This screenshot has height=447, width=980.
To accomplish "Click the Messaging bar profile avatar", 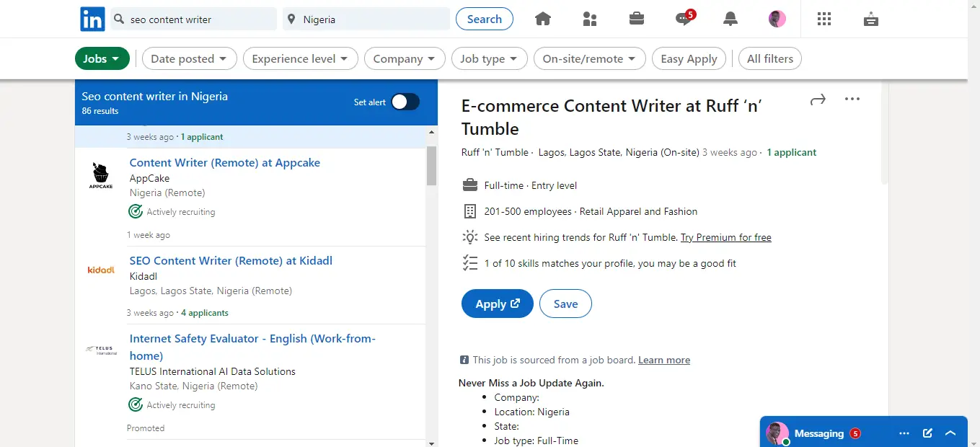I will point(777,433).
